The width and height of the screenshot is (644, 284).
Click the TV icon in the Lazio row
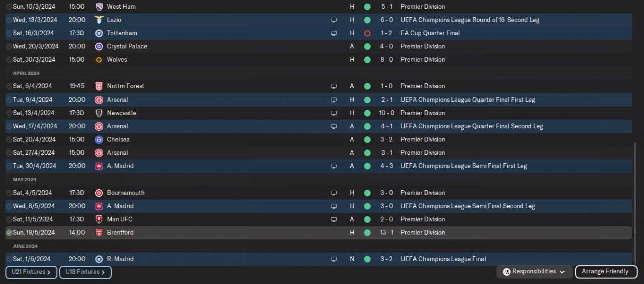pyautogui.click(x=333, y=20)
